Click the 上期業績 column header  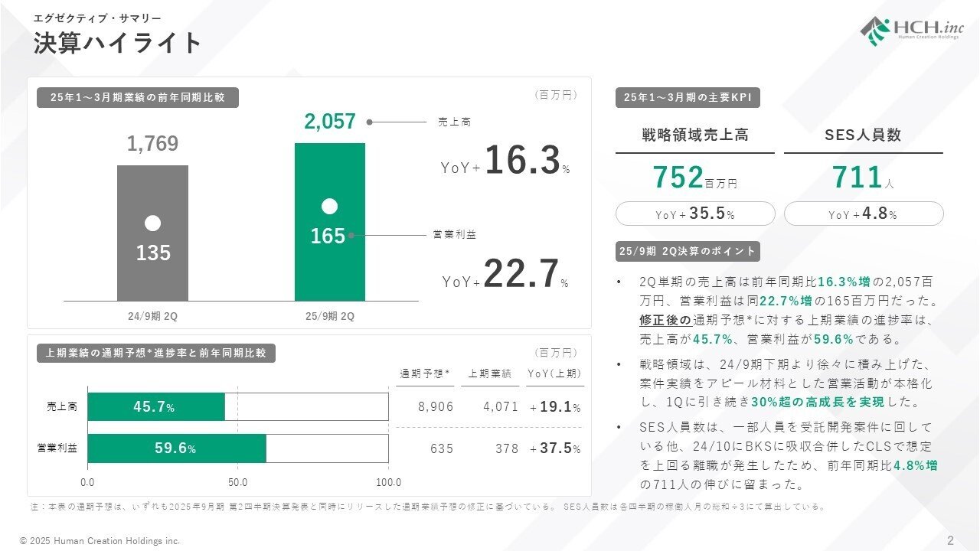[x=490, y=373]
